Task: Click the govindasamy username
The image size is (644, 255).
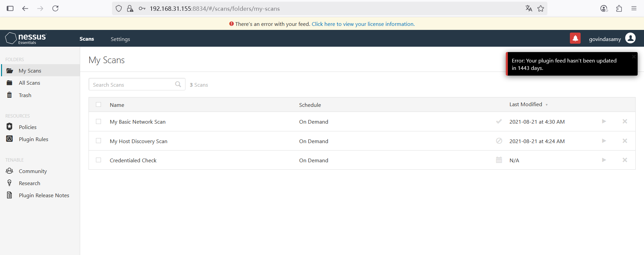Action: click(x=605, y=39)
